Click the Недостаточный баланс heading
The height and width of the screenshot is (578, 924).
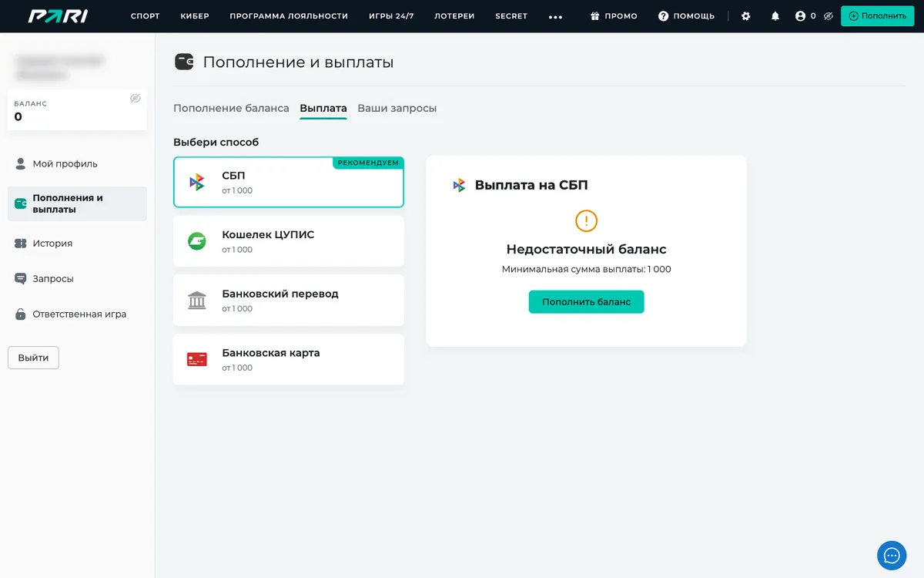click(586, 250)
